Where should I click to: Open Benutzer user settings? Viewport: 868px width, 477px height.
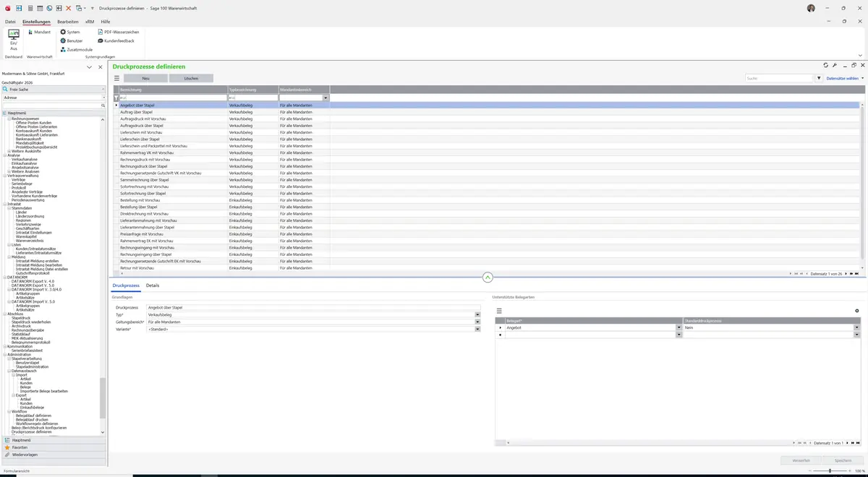pyautogui.click(x=71, y=40)
